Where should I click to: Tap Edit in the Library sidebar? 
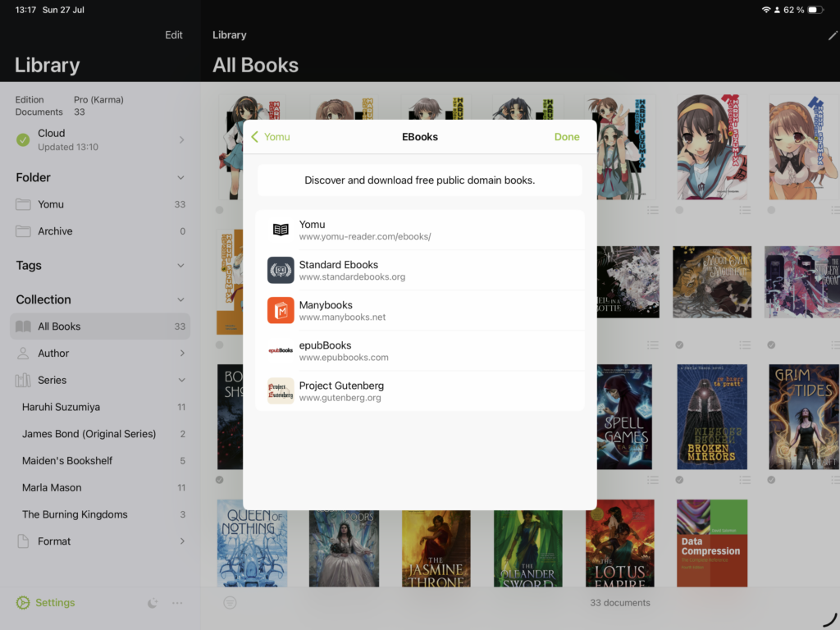174,34
